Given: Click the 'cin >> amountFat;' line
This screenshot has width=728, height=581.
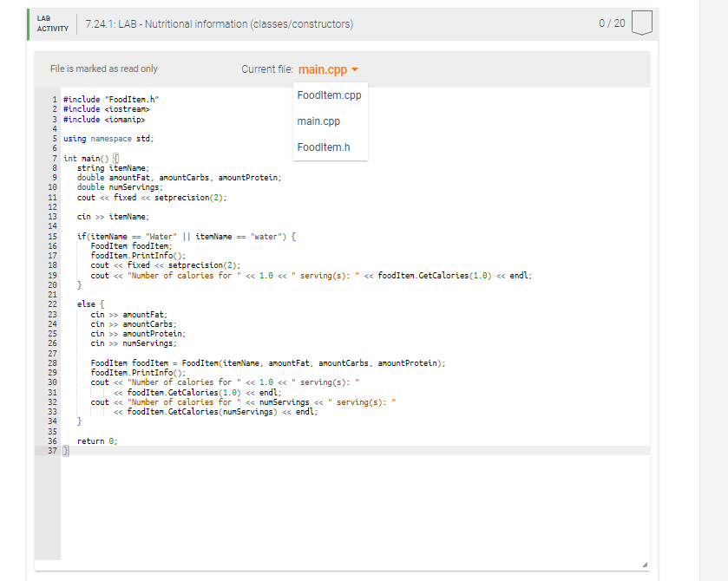Looking at the screenshot, I should coord(129,315).
